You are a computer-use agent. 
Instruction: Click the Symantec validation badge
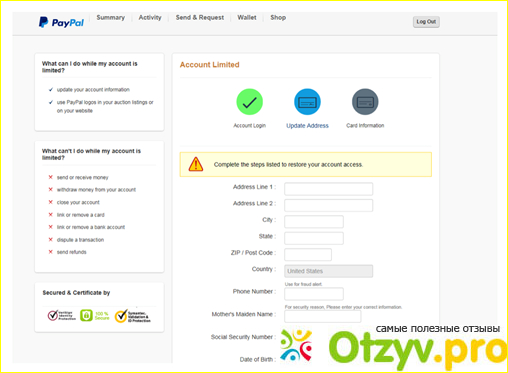133,316
